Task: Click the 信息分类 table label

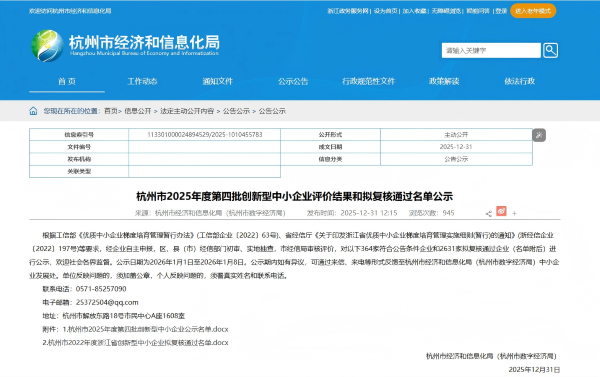Action: (x=331, y=159)
